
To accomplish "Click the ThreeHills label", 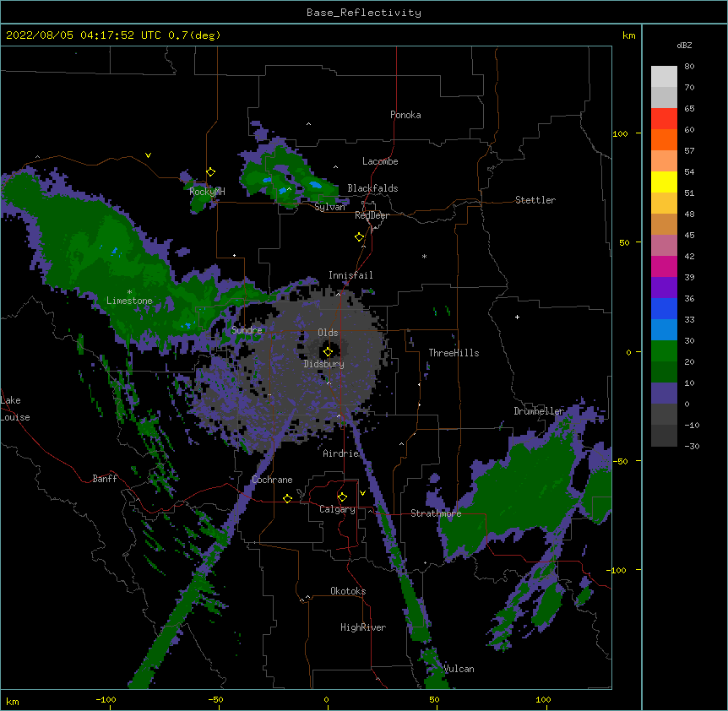I will click(454, 353).
